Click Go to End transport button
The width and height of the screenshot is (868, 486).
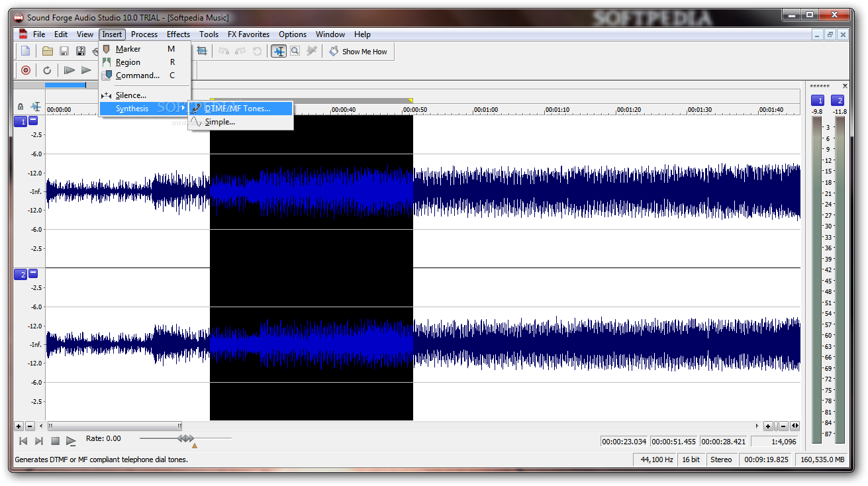(x=39, y=441)
